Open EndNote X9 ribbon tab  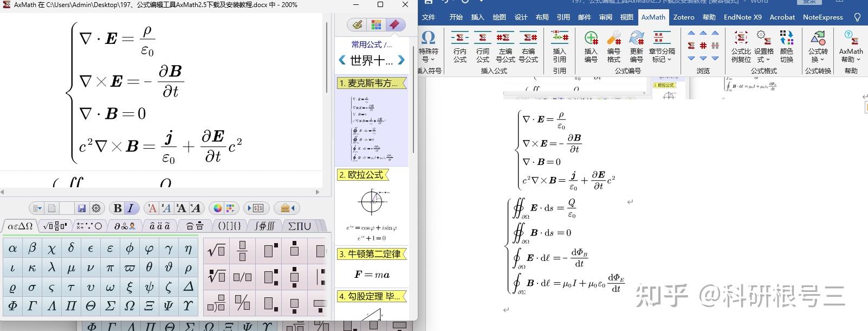coord(742,17)
